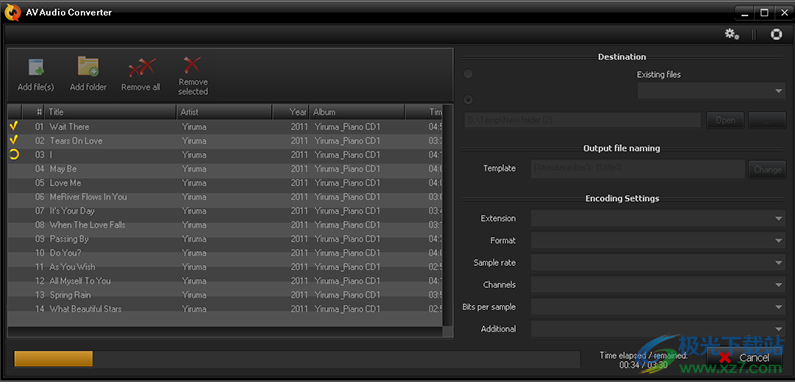Select the track "All Myself To You"
Viewport: 795px width, 384px height.
225,281
